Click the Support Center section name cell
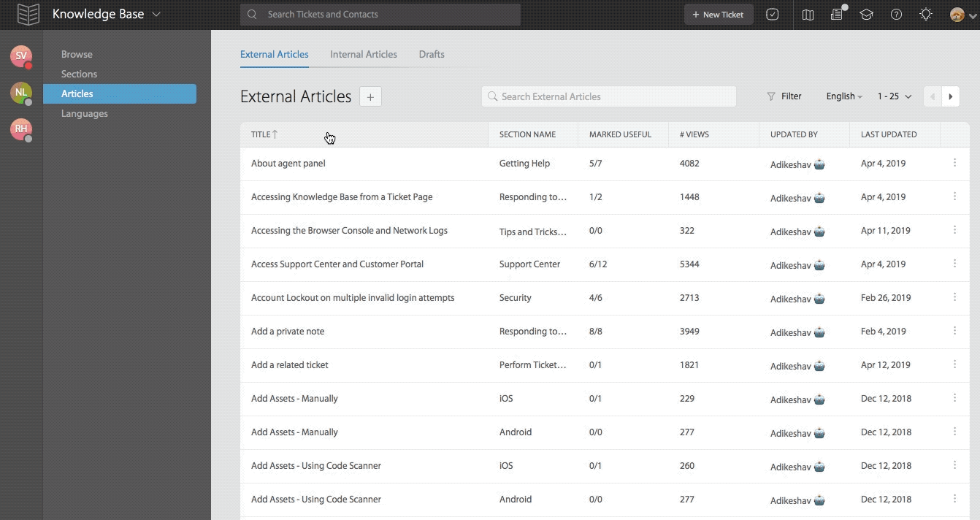This screenshot has width=980, height=520. (x=530, y=264)
